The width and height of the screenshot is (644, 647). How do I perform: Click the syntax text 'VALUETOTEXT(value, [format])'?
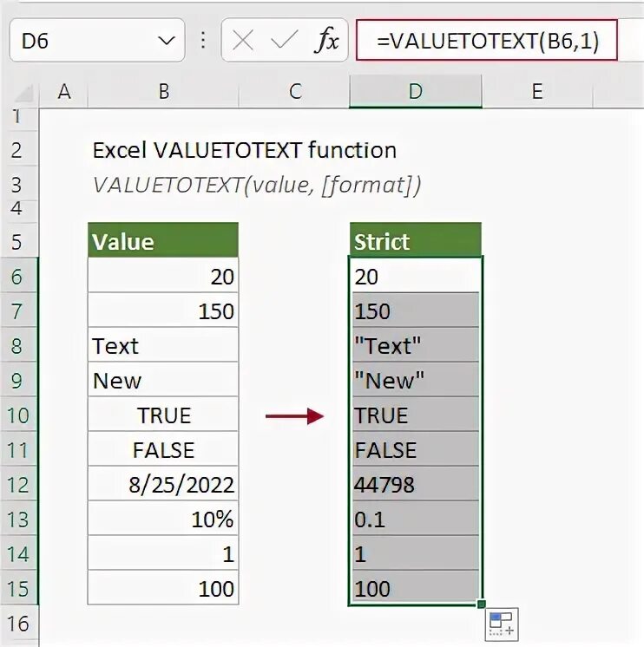256,185
